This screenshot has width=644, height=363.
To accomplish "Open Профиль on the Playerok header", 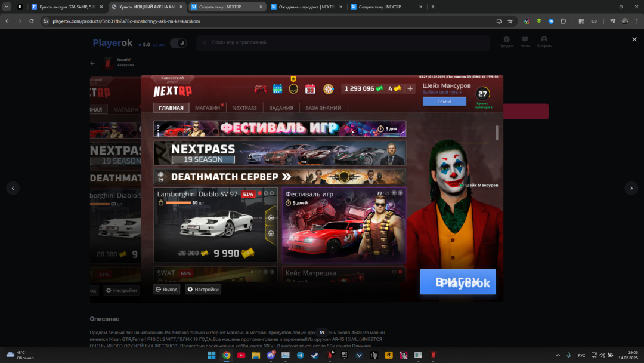I will (544, 42).
